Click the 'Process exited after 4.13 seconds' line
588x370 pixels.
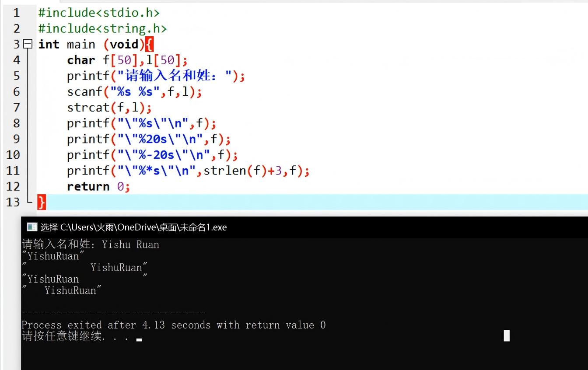click(174, 325)
